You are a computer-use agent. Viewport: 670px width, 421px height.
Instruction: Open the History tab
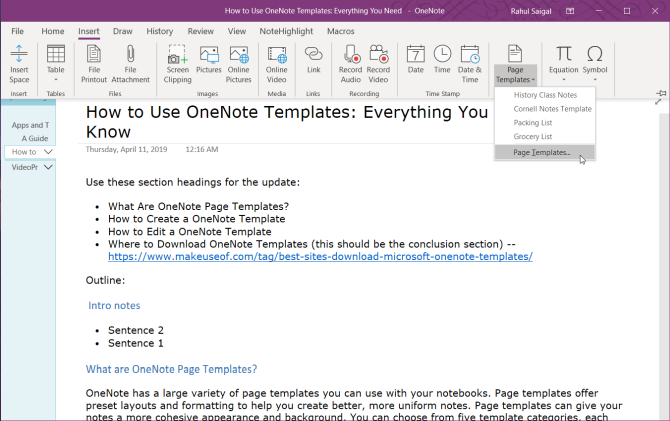pos(159,31)
